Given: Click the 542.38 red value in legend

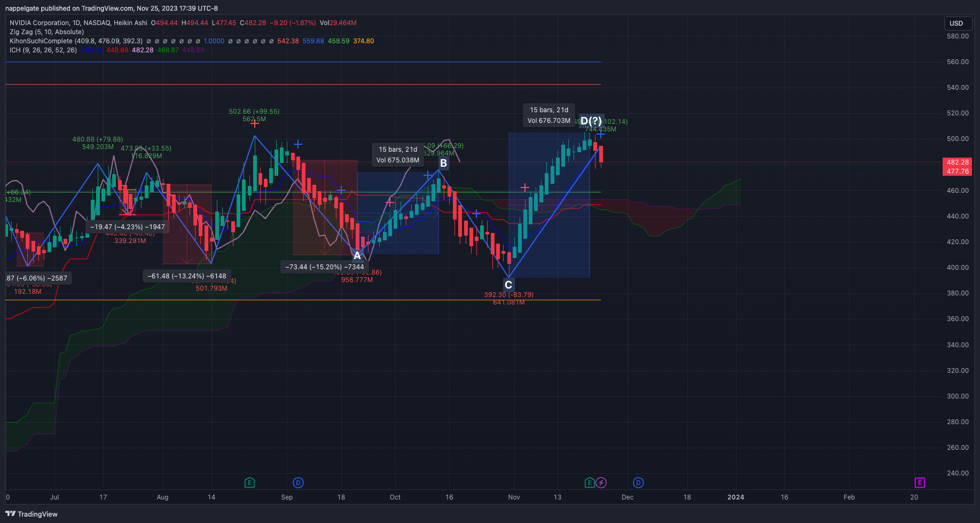Looking at the screenshot, I should tap(288, 41).
